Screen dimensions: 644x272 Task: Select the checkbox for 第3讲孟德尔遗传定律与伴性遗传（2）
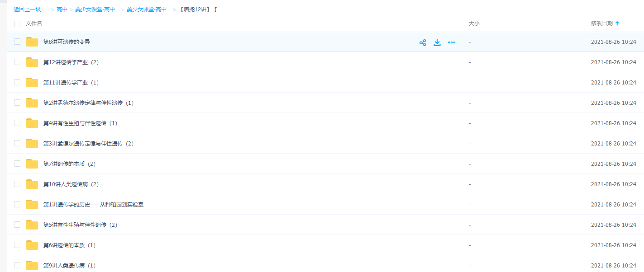pyautogui.click(x=17, y=143)
